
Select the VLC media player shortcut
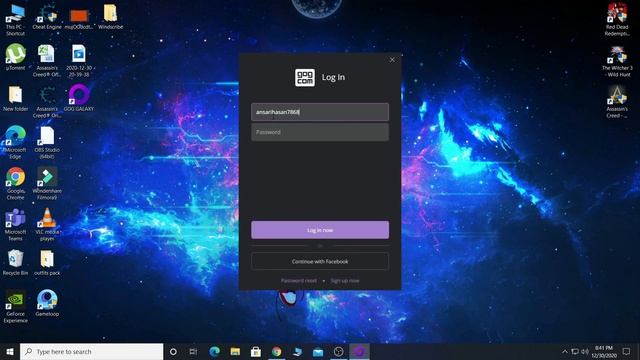click(47, 224)
